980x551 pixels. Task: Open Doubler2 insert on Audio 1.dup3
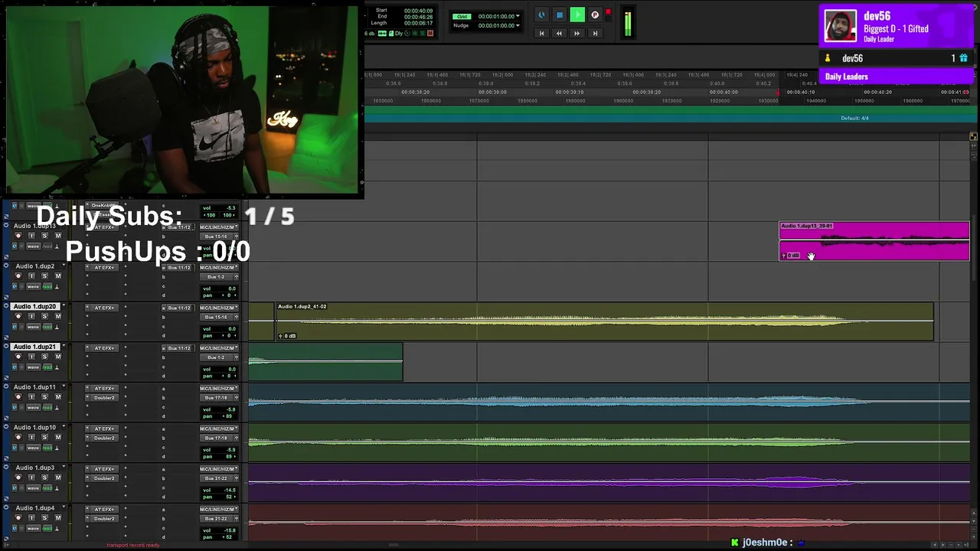click(x=104, y=478)
